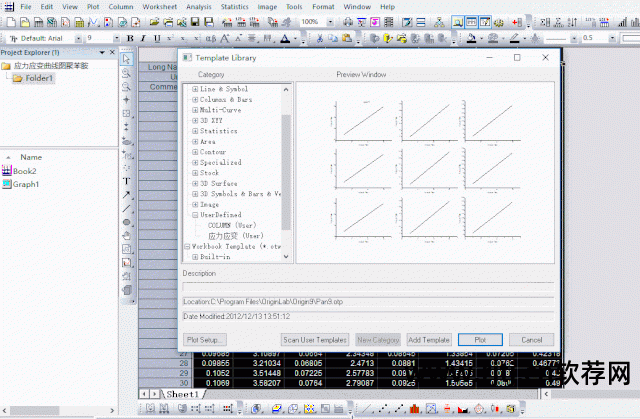Select the COLUMN (User) template
The width and height of the screenshot is (640, 419).
(x=232, y=225)
